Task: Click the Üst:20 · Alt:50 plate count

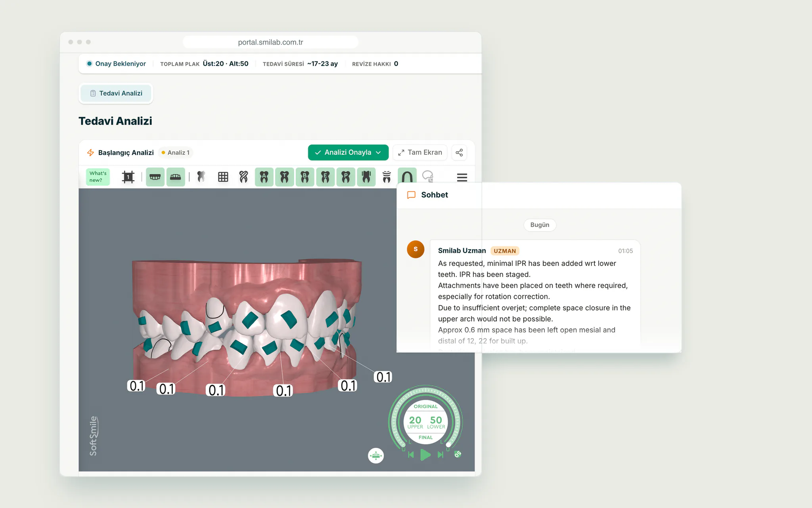Action: coord(226,64)
